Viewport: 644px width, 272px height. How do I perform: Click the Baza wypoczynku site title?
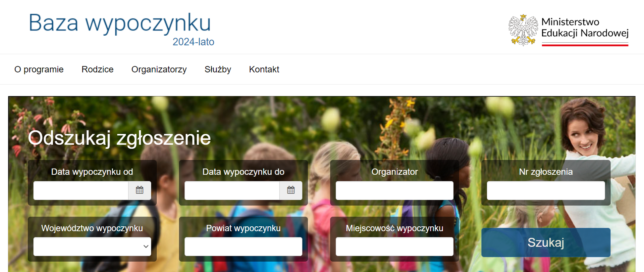(x=120, y=23)
